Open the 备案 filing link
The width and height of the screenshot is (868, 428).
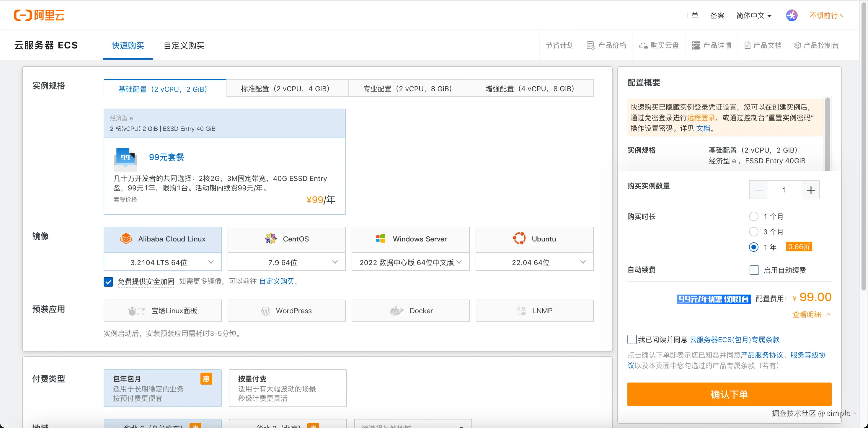[717, 16]
